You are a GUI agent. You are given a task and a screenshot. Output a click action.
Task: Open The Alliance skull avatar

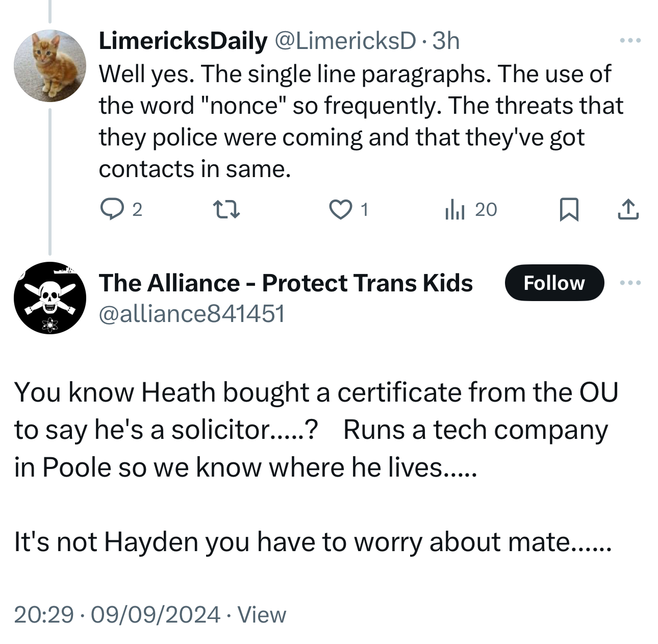[49, 298]
